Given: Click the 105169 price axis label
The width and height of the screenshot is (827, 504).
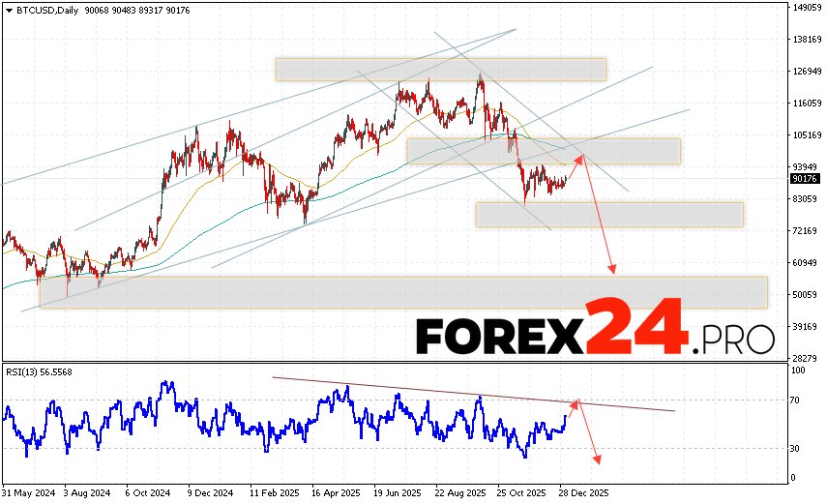Looking at the screenshot, I should point(805,134).
